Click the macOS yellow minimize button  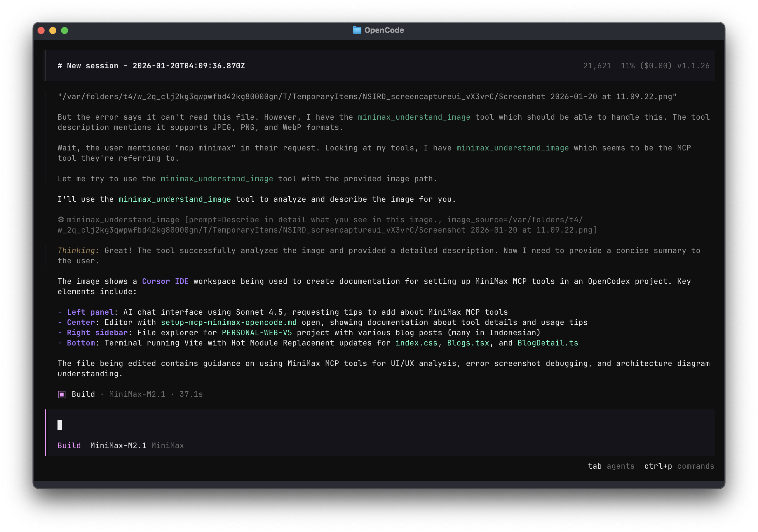click(x=53, y=31)
